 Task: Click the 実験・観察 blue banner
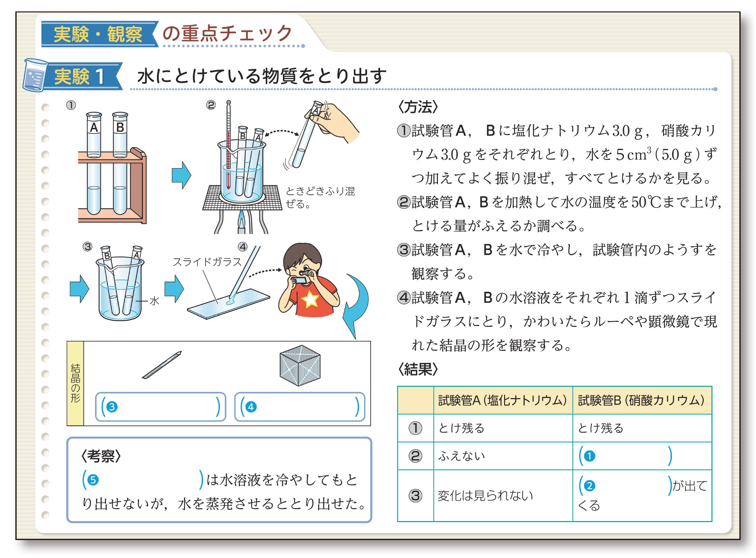(100, 34)
